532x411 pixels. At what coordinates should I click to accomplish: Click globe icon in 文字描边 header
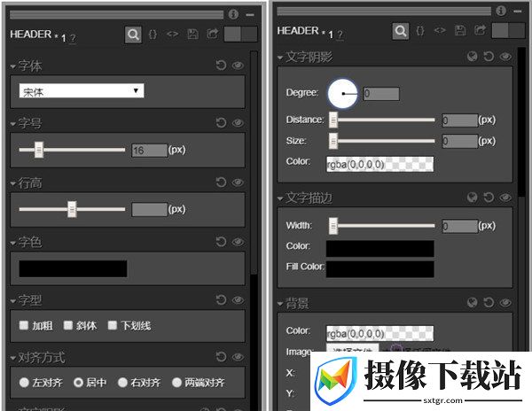tap(473, 198)
